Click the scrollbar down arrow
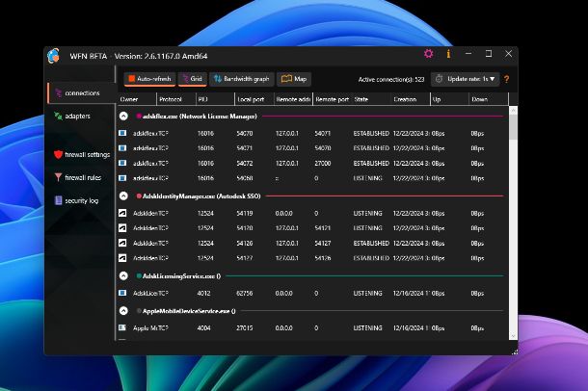This screenshot has width=588, height=391. 514,336
